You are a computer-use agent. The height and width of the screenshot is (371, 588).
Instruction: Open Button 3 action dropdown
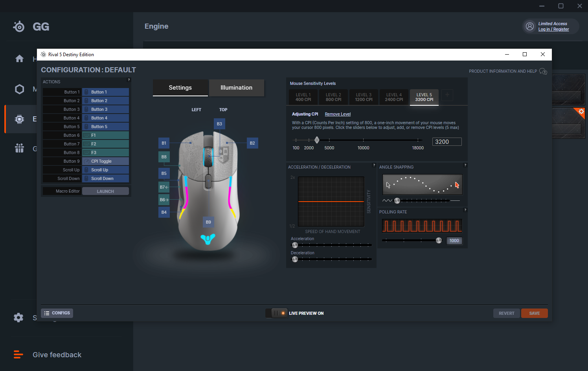105,109
